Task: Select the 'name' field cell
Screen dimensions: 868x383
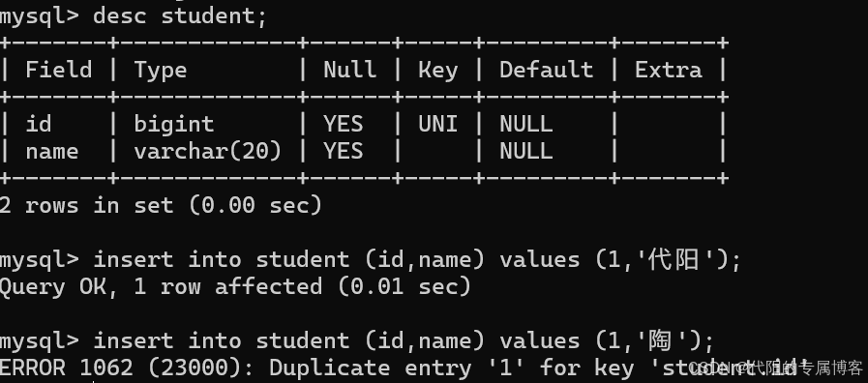Action: 52,151
